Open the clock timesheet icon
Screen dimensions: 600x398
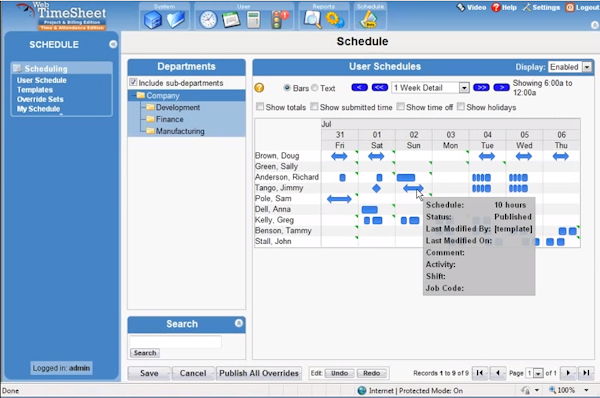point(208,20)
